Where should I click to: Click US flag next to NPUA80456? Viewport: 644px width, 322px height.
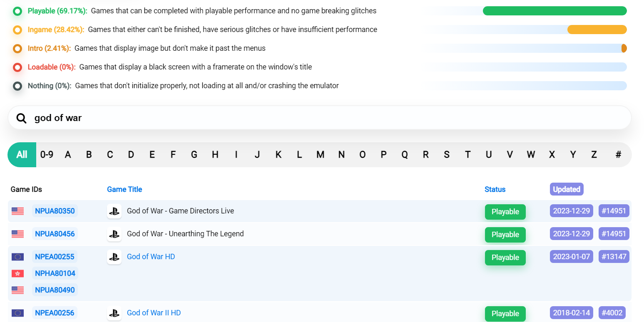coord(17,234)
